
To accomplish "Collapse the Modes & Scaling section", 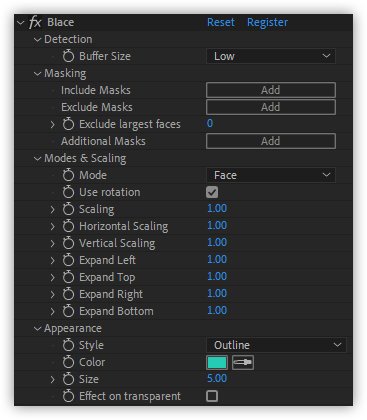I will (x=37, y=159).
